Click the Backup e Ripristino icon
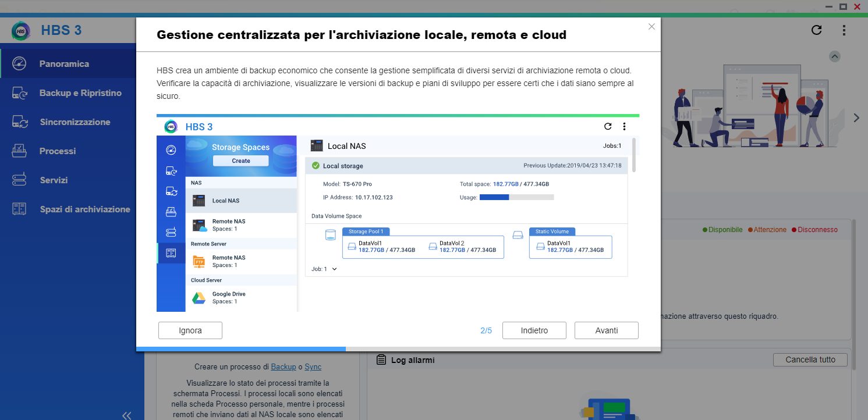This screenshot has width=868, height=420. tap(19, 93)
